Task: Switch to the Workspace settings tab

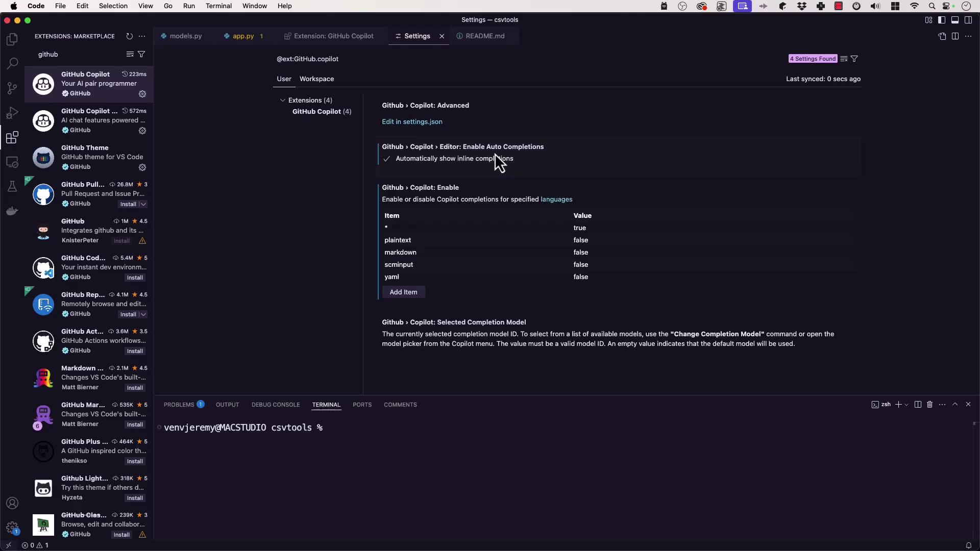Action: coord(316,79)
